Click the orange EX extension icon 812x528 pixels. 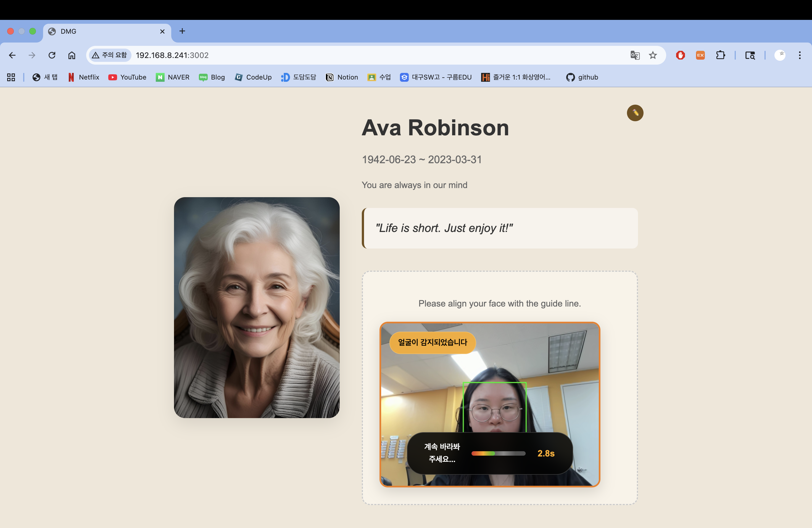700,55
